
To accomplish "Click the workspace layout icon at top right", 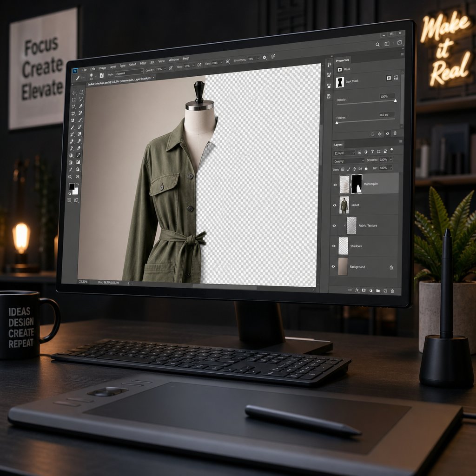I will click(387, 44).
